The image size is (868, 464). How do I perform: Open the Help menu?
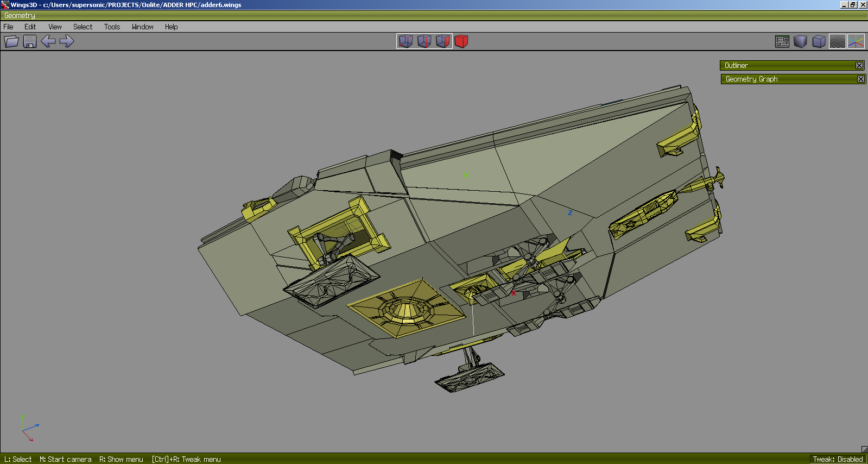pos(172,27)
